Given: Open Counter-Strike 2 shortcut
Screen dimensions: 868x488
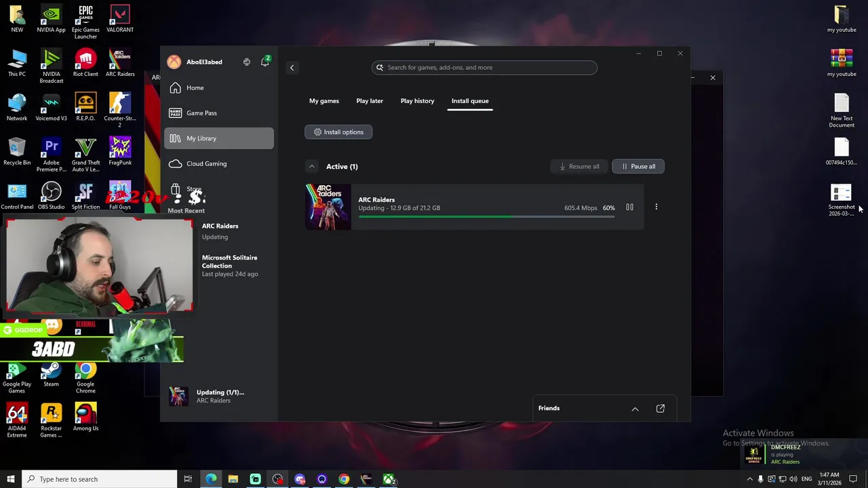Looking at the screenshot, I should click(120, 110).
